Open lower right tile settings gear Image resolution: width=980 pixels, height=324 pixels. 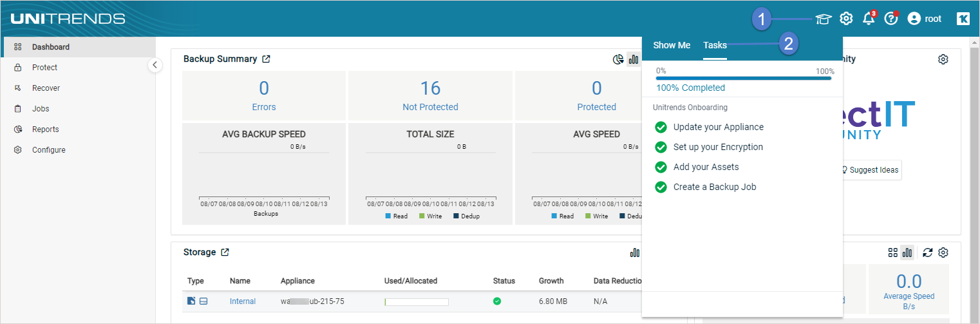[x=943, y=253]
